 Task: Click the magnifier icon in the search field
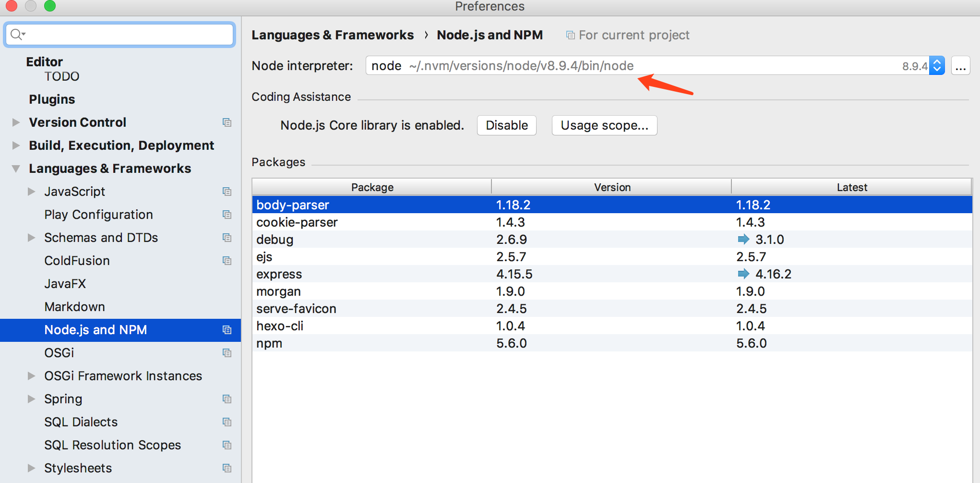point(16,34)
